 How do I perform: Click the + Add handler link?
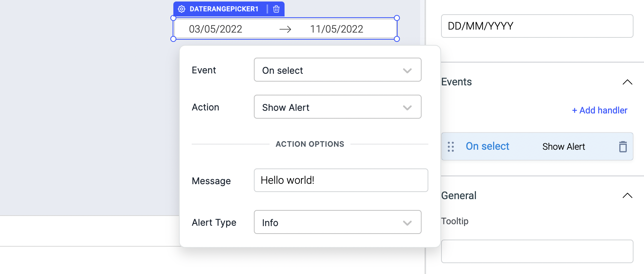click(599, 110)
